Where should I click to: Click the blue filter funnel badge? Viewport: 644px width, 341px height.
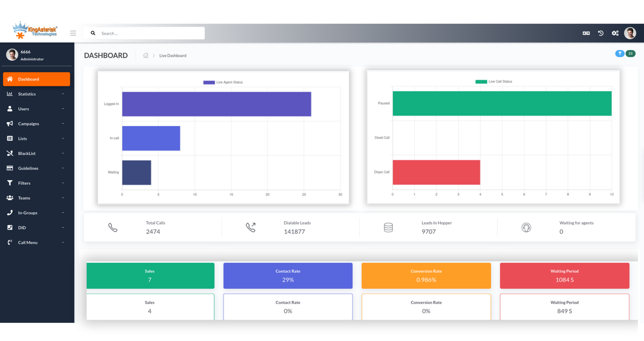(619, 53)
